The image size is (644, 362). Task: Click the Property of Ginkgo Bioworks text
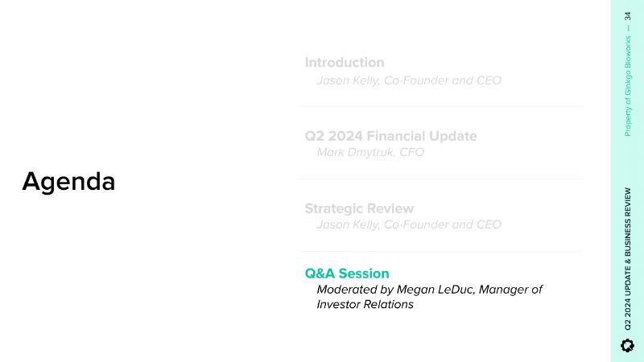(x=628, y=86)
